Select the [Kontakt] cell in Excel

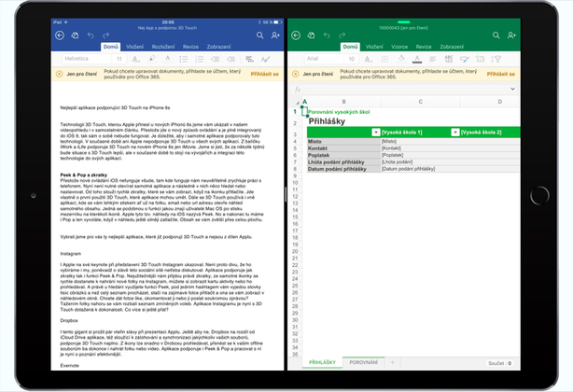[420, 148]
